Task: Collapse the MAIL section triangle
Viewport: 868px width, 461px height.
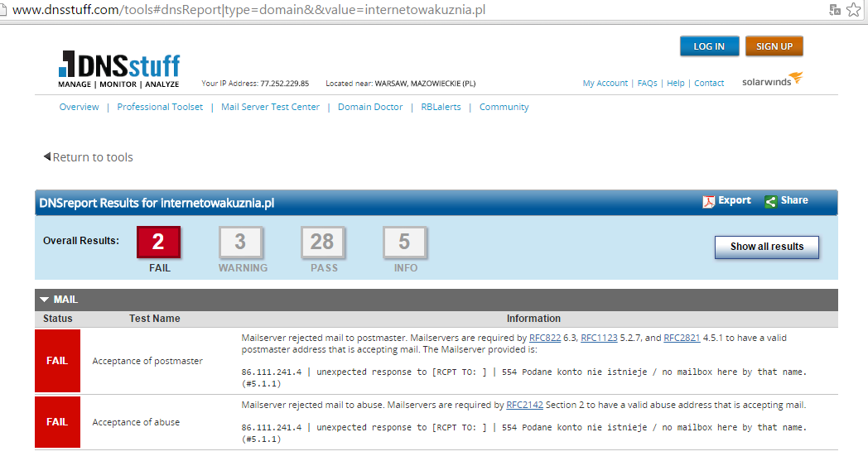Action: click(x=44, y=300)
